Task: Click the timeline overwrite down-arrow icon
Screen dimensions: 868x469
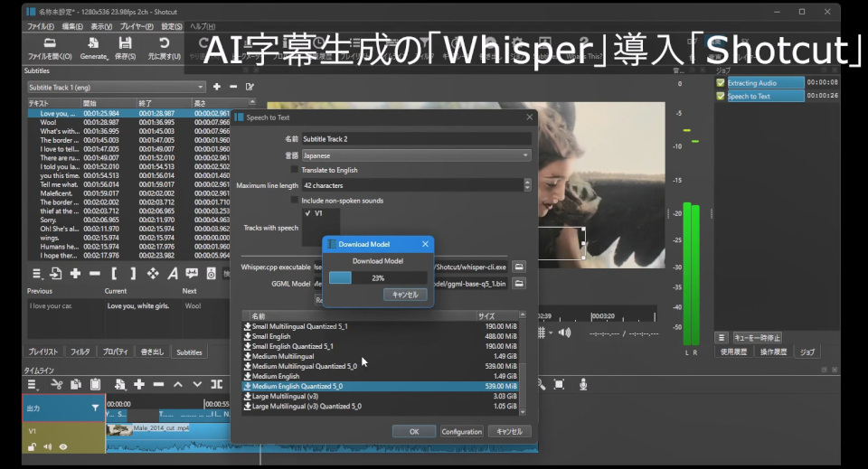Action: coord(197,384)
